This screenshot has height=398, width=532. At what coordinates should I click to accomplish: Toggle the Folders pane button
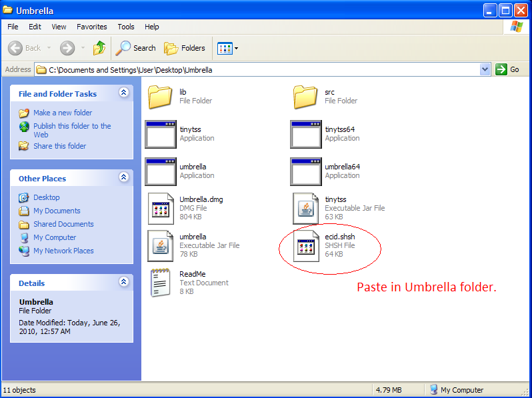(185, 48)
